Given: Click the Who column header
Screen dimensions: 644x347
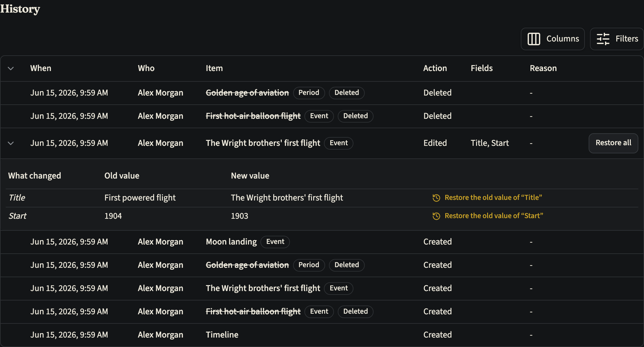Looking at the screenshot, I should pyautogui.click(x=146, y=68).
